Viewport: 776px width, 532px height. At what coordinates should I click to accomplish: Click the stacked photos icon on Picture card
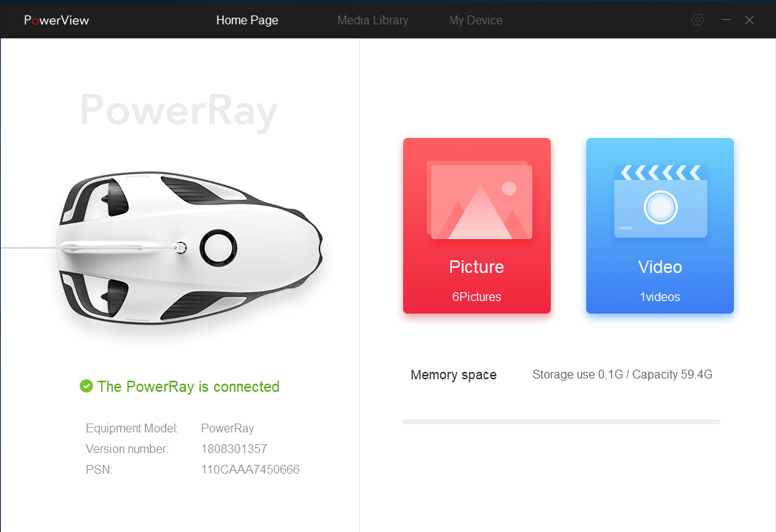click(x=480, y=200)
